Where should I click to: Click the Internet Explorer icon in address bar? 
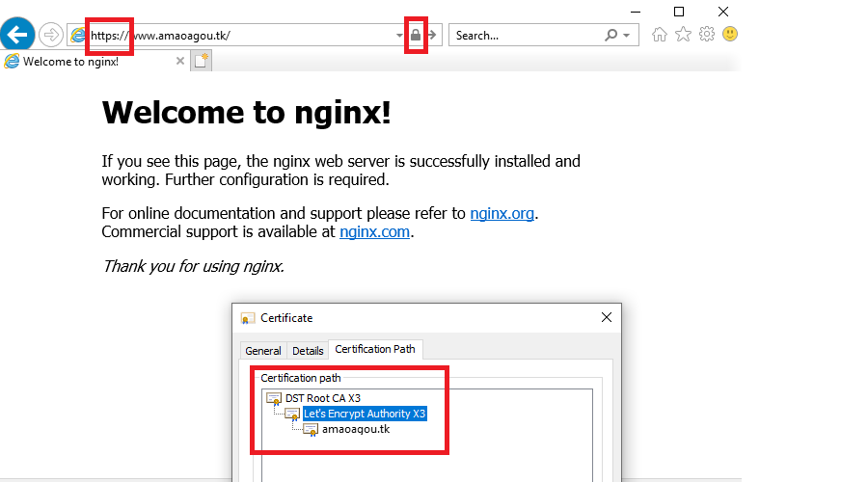point(79,36)
